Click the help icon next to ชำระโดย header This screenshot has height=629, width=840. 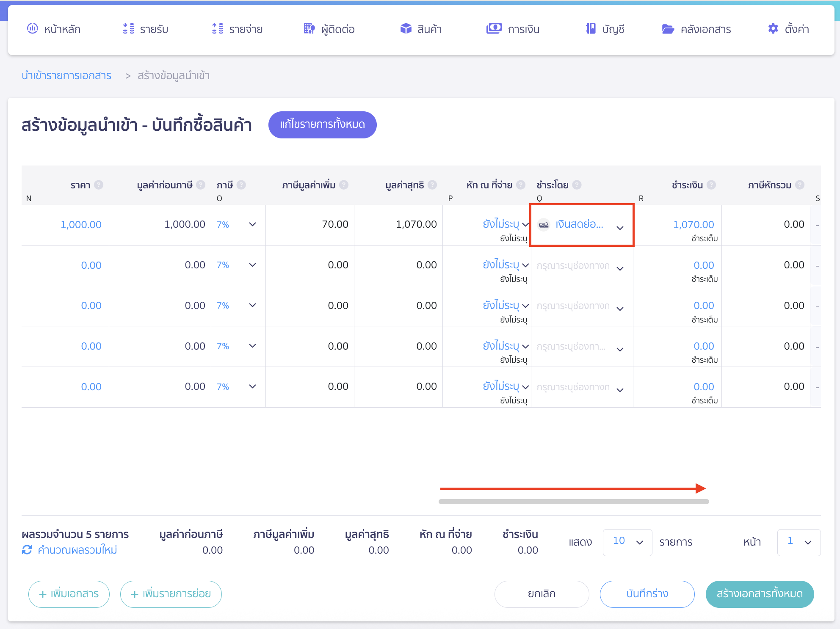(577, 185)
